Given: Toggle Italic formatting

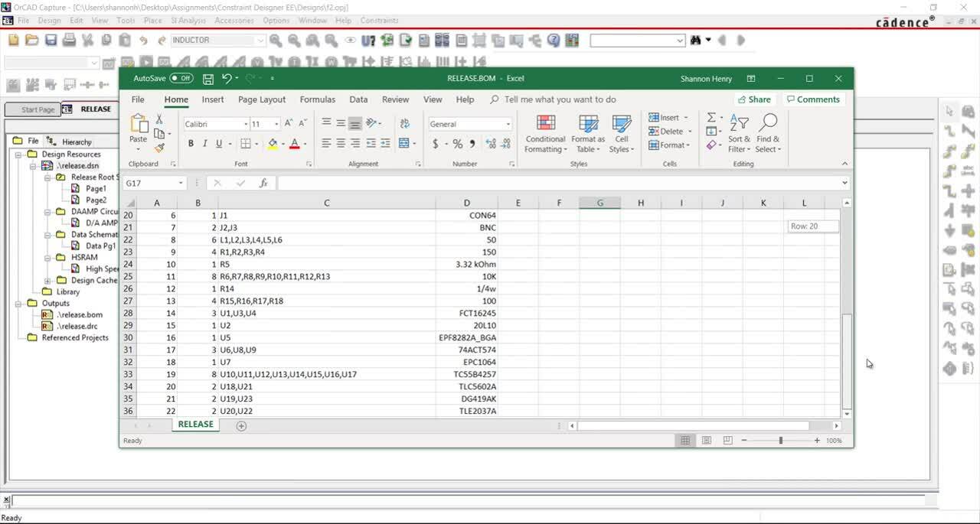Looking at the screenshot, I should tap(205, 144).
